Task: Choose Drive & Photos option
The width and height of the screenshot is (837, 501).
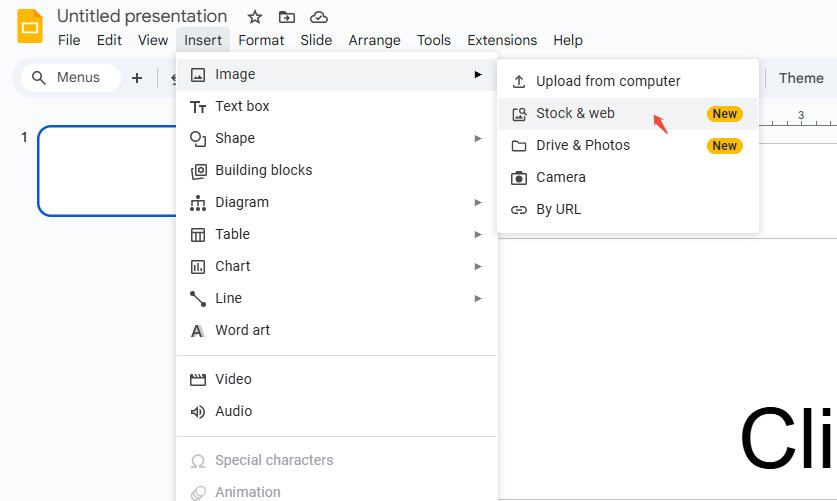Action: pyautogui.click(x=628, y=146)
